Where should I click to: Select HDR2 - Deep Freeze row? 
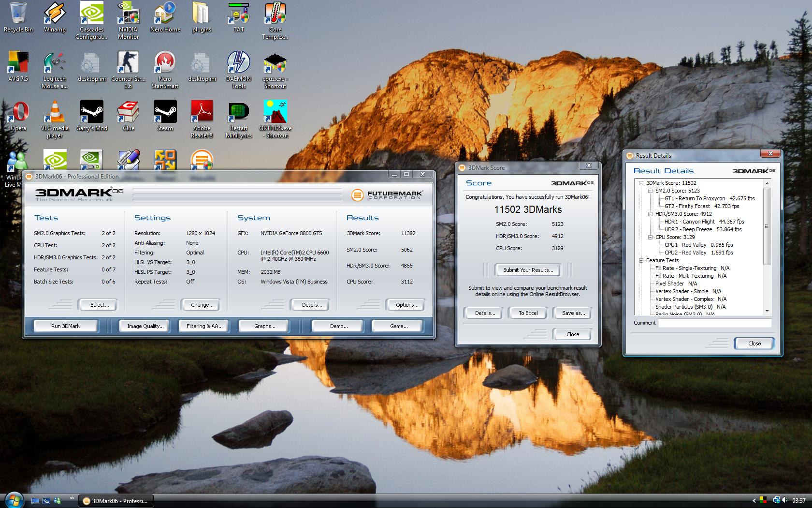tap(703, 229)
